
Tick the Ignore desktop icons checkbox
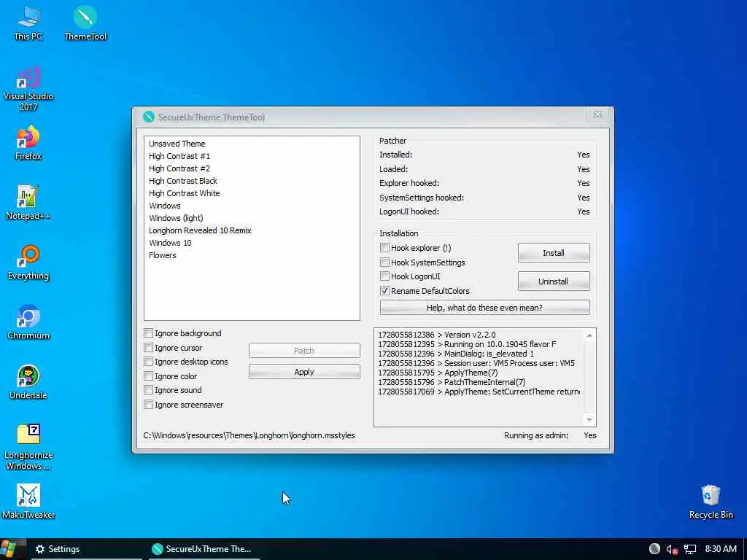[x=148, y=362]
